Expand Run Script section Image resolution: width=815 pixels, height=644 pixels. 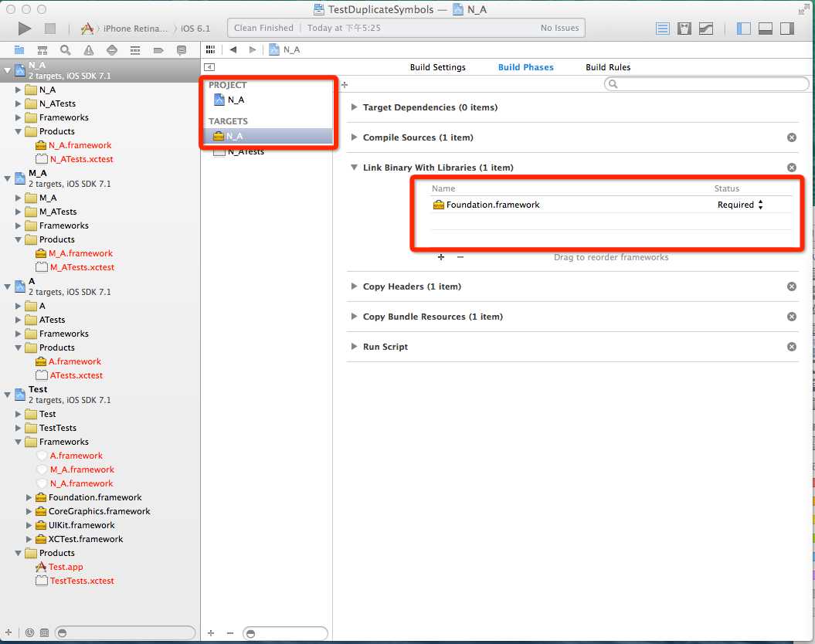(x=354, y=347)
